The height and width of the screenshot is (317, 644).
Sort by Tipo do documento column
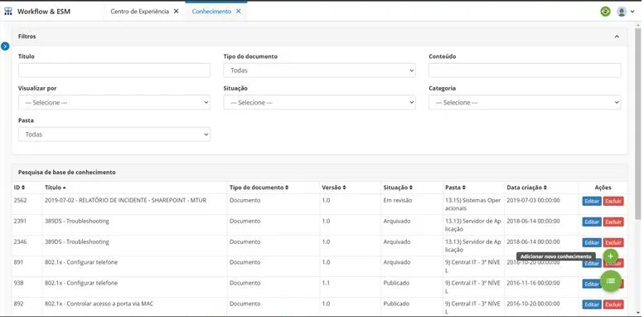click(259, 188)
